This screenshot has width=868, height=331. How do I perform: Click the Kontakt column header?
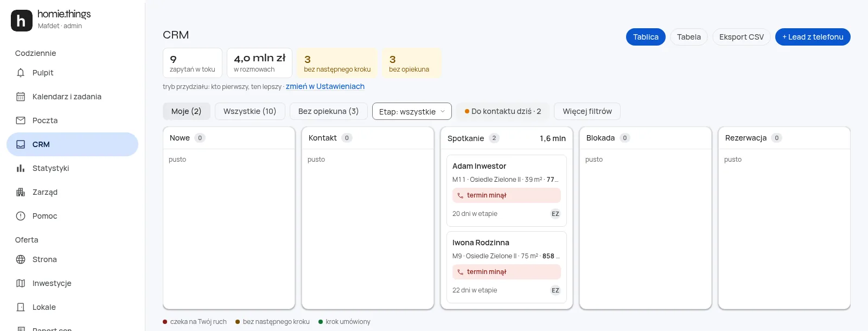(x=368, y=138)
